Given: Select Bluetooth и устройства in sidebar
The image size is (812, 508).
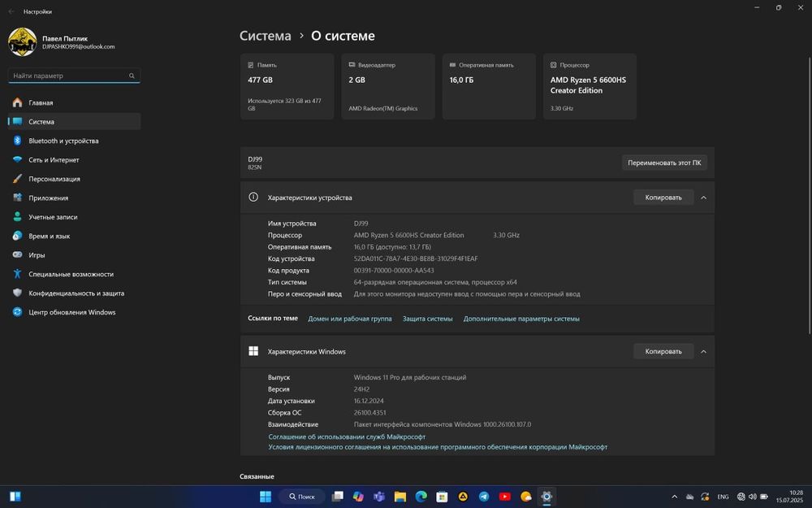Looking at the screenshot, I should (63, 141).
